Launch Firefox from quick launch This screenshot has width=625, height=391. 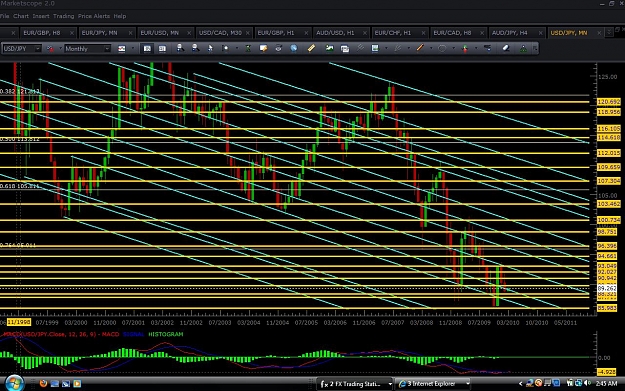pos(43,383)
